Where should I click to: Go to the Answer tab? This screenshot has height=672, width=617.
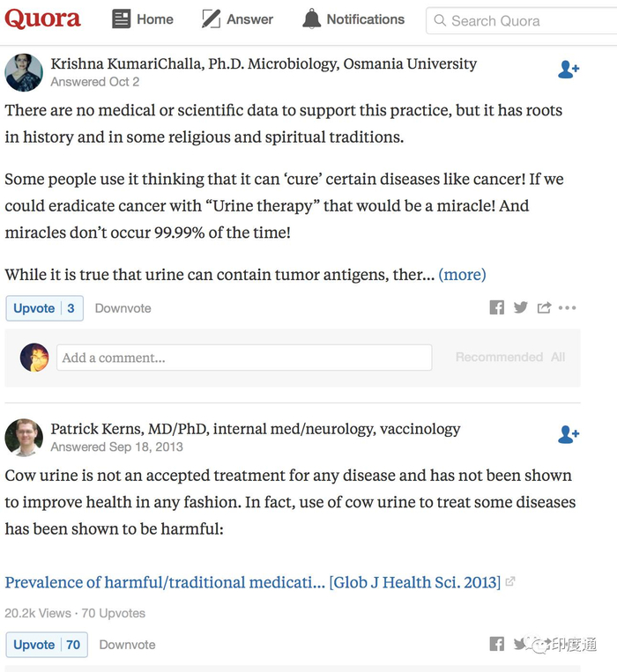pos(237,19)
